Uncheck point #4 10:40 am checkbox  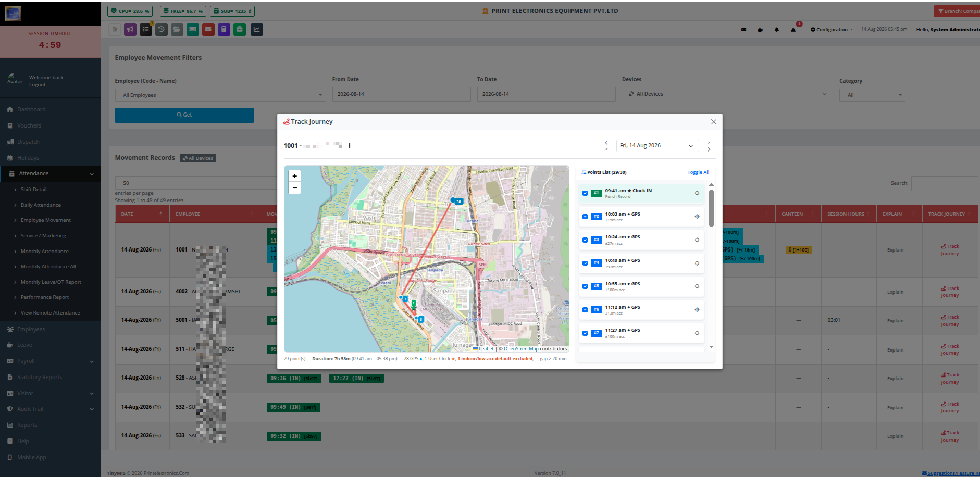click(585, 263)
